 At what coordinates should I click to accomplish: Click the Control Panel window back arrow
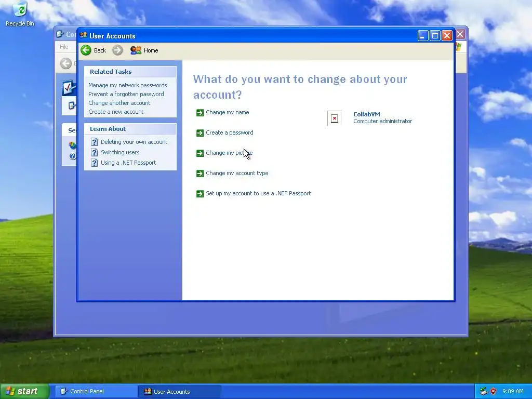point(66,63)
